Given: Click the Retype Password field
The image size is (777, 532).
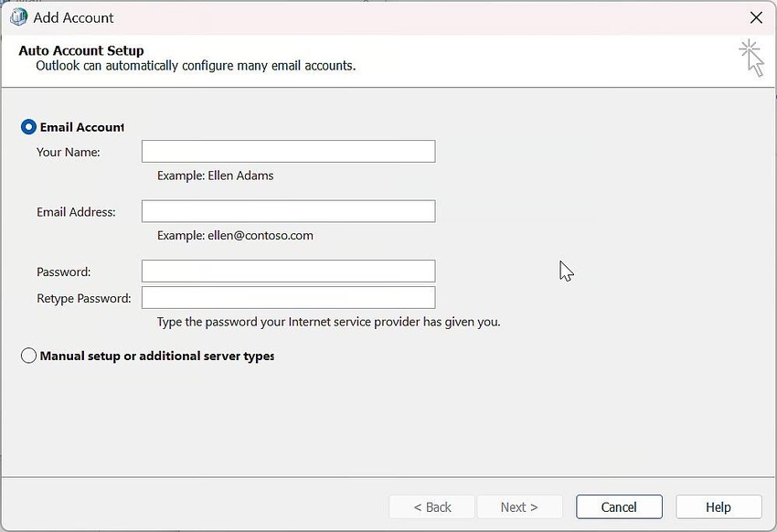Looking at the screenshot, I should [288, 297].
